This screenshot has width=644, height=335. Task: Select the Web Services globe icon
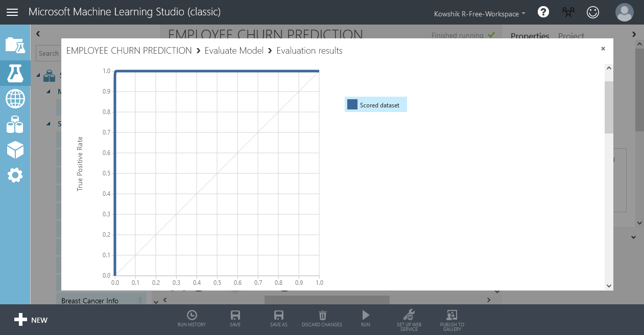[15, 99]
